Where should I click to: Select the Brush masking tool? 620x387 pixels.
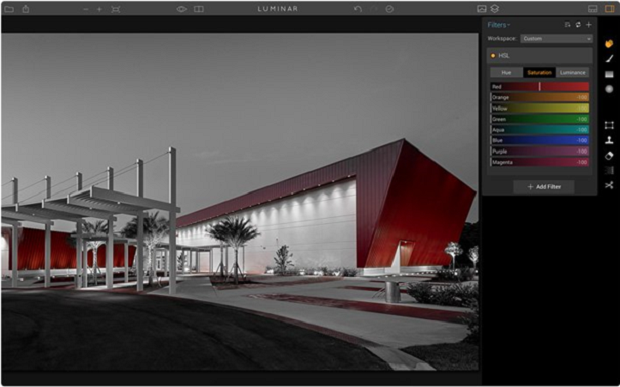[609, 59]
